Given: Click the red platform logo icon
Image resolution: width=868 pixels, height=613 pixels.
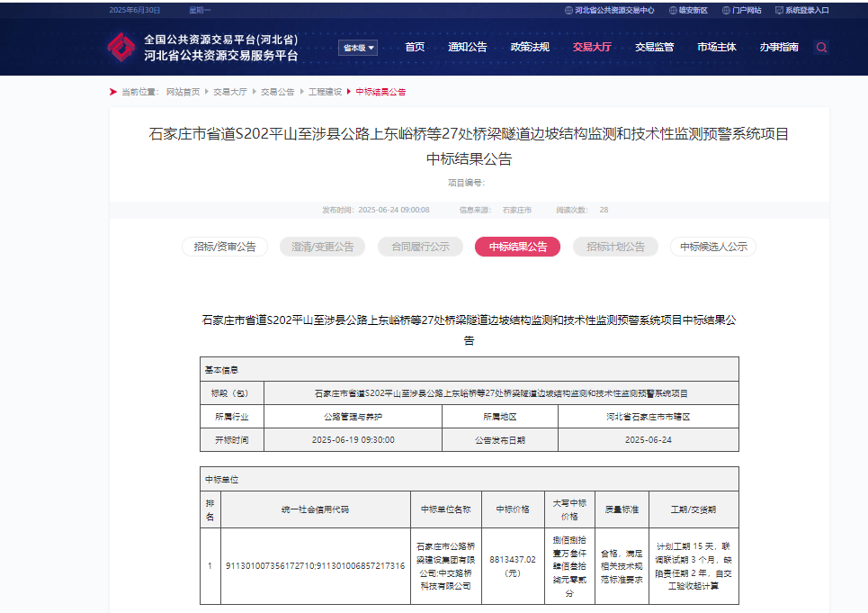Looking at the screenshot, I should [x=121, y=47].
